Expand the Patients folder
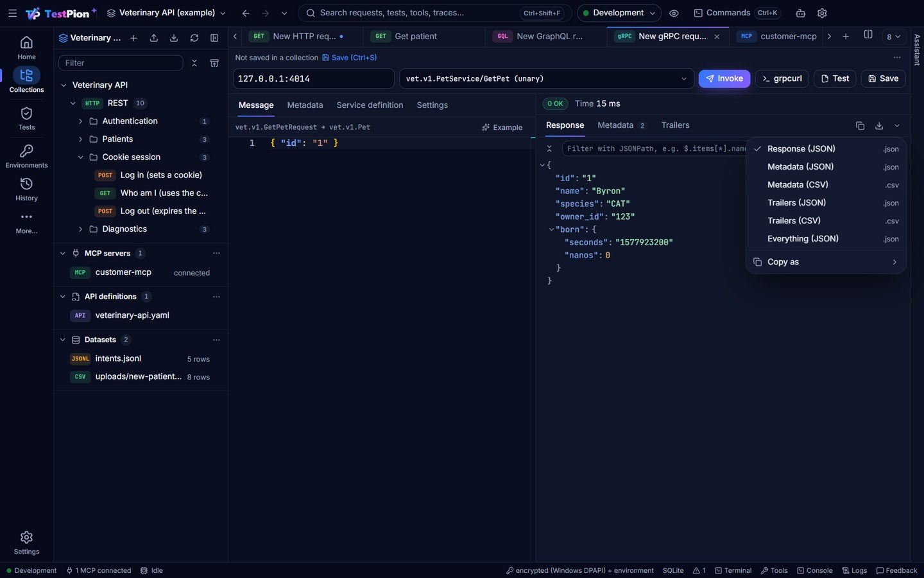 click(x=80, y=139)
